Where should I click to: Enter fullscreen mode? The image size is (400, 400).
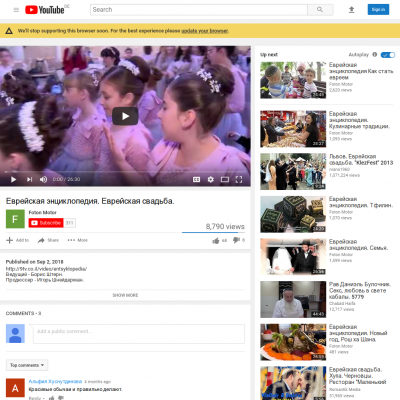pyautogui.click(x=239, y=179)
